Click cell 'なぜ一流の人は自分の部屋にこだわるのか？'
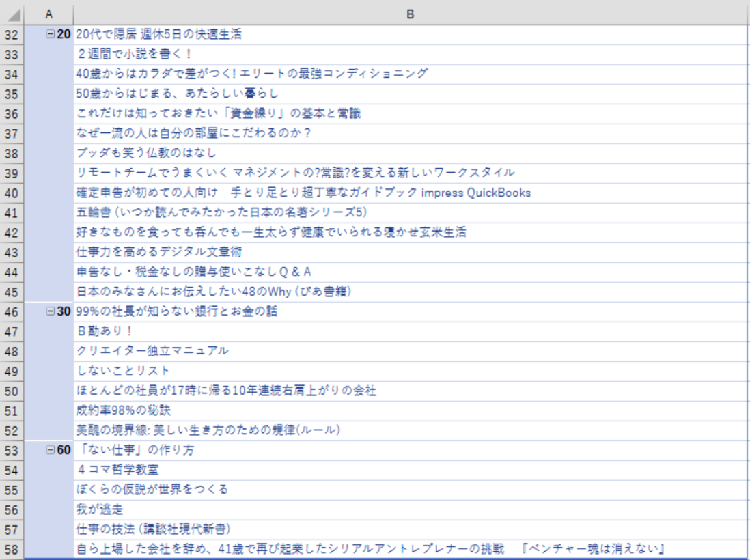The width and height of the screenshot is (750, 560). point(410,133)
